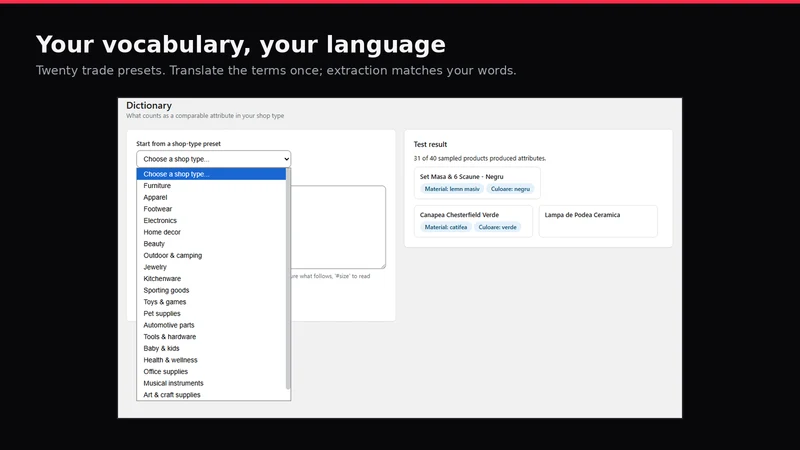Viewport: 800px width, 450px height.
Task: Choose Footwear shop type
Action: coord(211,209)
